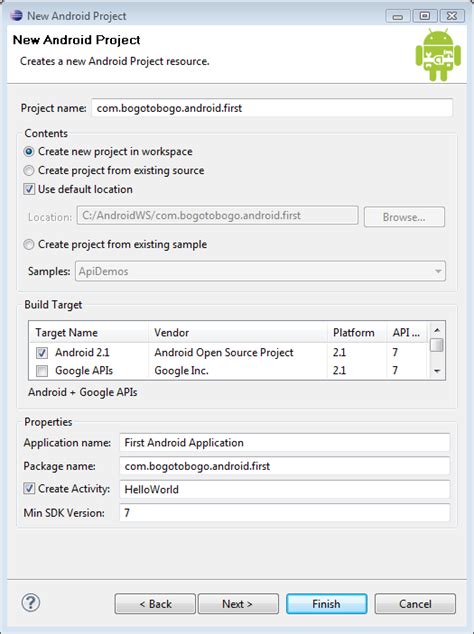Minimize the New Android Project dialog
The height and width of the screenshot is (634, 474).
point(398,16)
